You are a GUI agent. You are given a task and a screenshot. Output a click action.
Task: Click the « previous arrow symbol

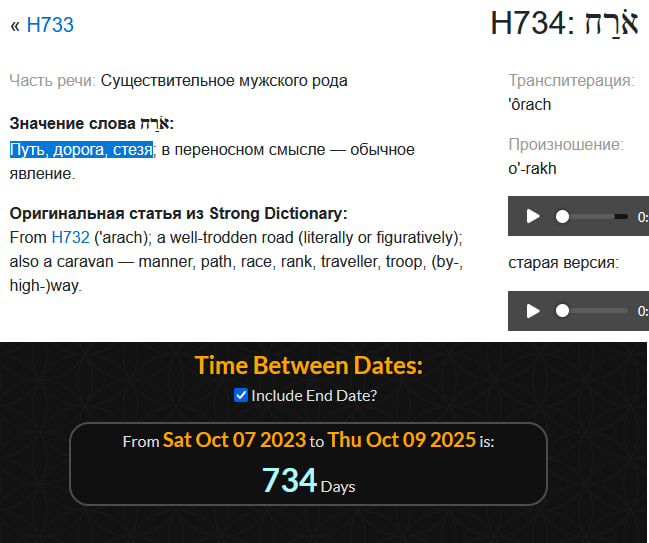click(15, 25)
